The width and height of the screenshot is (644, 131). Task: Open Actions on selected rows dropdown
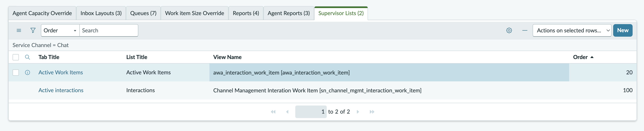click(572, 30)
